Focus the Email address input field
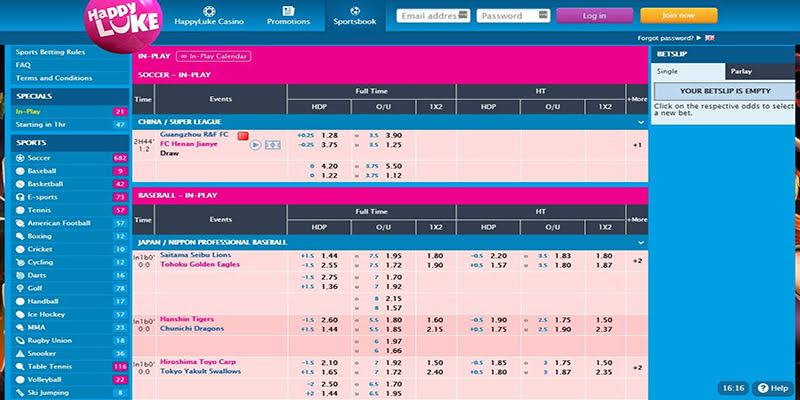The width and height of the screenshot is (800, 400). [x=433, y=16]
